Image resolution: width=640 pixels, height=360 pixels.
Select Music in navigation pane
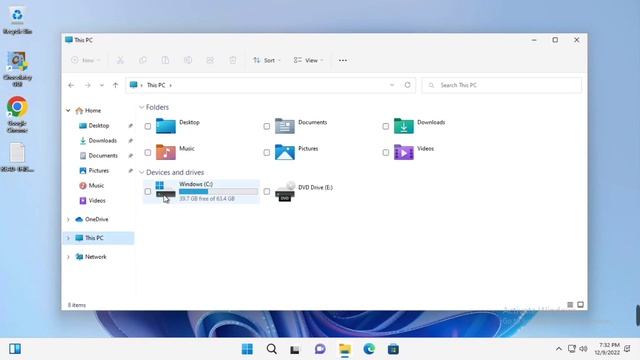click(x=96, y=186)
